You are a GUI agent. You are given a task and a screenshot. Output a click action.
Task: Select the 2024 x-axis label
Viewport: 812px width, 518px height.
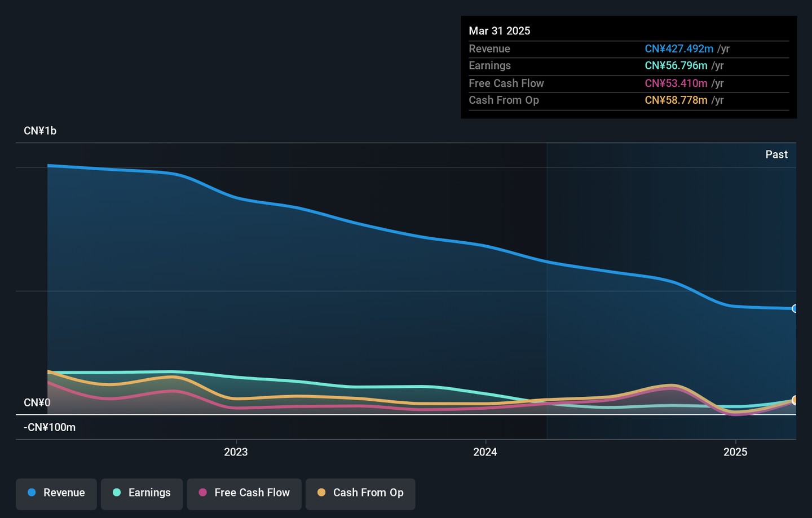coord(485,452)
